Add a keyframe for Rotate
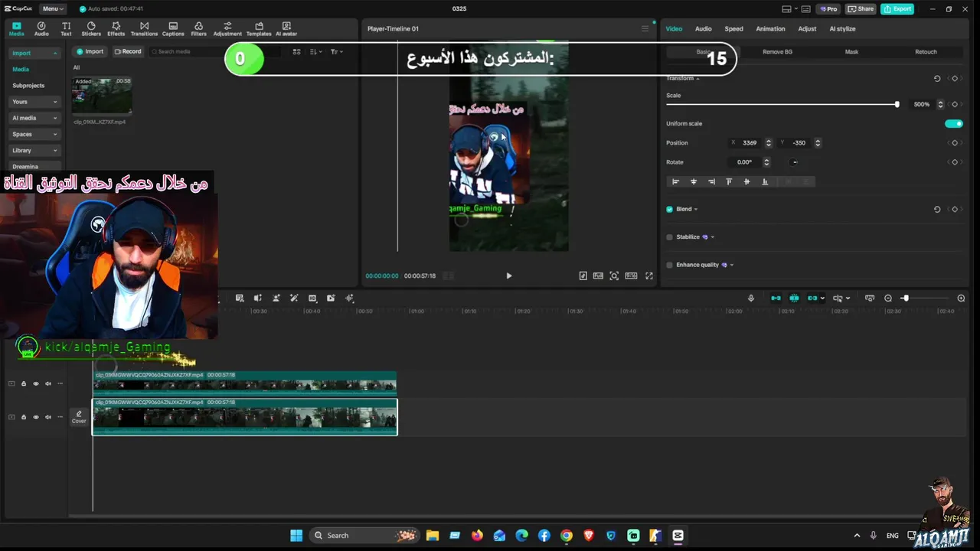Screen dimensions: 980x551 point(955,162)
